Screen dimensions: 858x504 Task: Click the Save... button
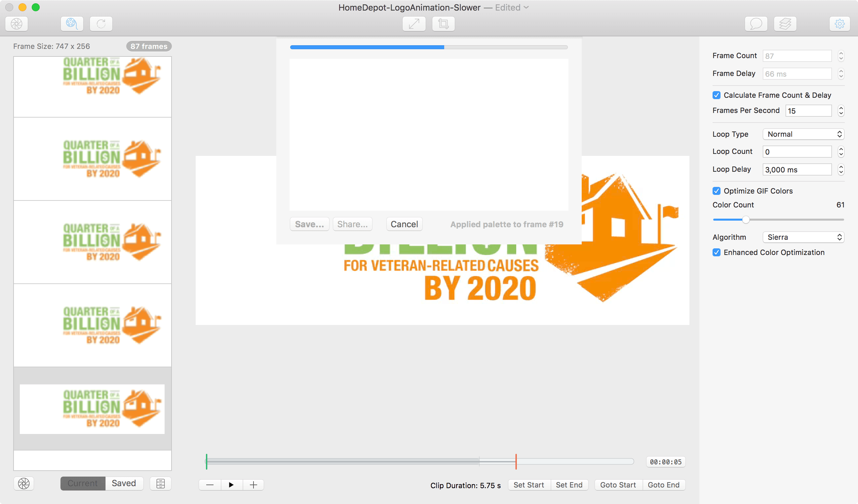point(309,224)
